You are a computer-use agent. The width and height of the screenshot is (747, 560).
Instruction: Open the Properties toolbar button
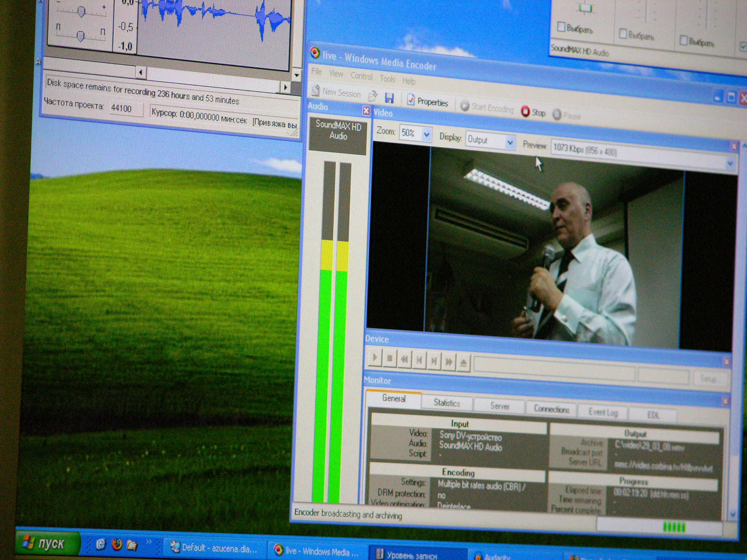tap(427, 101)
